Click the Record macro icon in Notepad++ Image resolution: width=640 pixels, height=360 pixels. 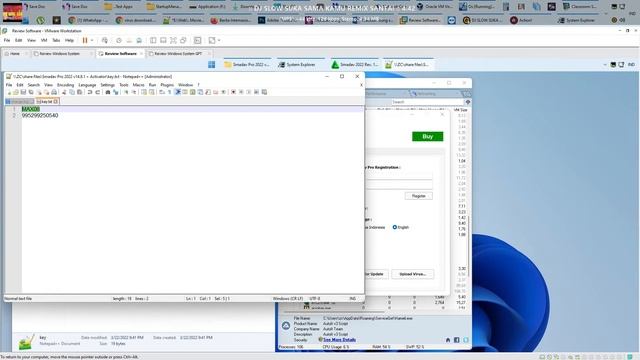pyautogui.click(x=233, y=92)
